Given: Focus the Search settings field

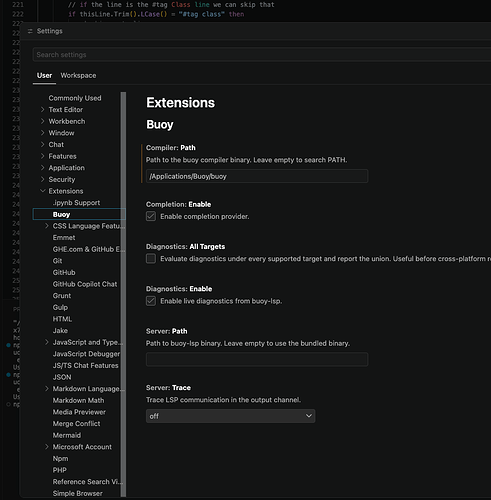Looking at the screenshot, I should click(262, 55).
